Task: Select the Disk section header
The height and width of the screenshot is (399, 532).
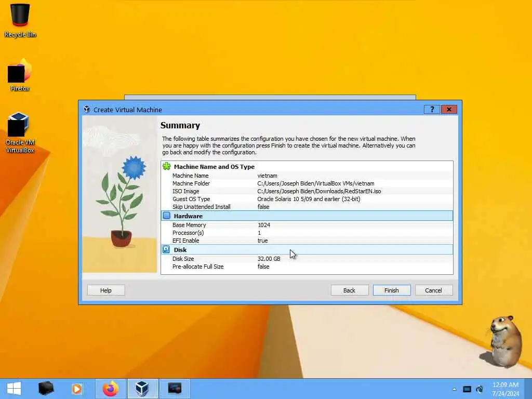Action: coord(307,250)
